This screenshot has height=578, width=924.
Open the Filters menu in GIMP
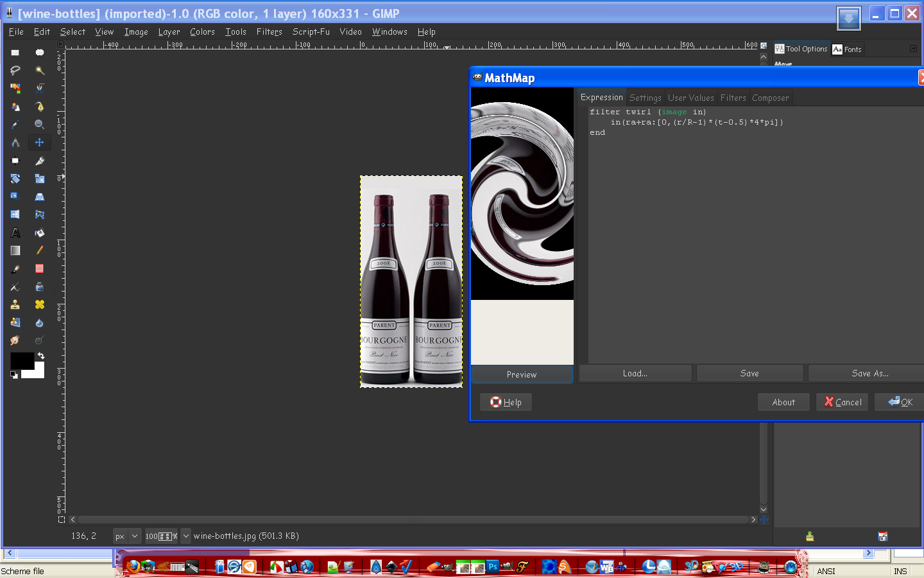point(269,31)
